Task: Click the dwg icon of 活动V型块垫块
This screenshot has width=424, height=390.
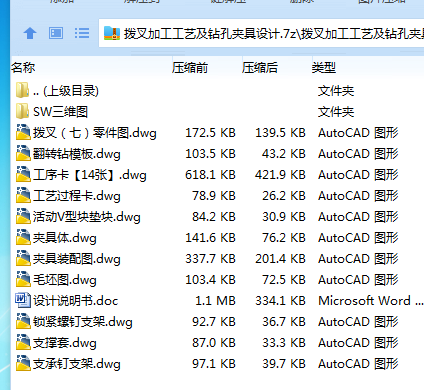Action: pyautogui.click(x=23, y=216)
